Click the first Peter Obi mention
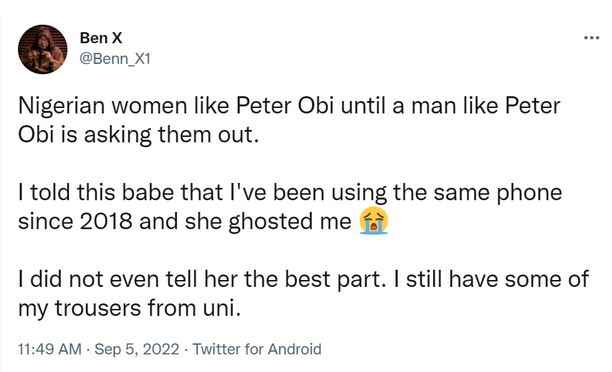Screen dimensions: 612x372 (285, 106)
